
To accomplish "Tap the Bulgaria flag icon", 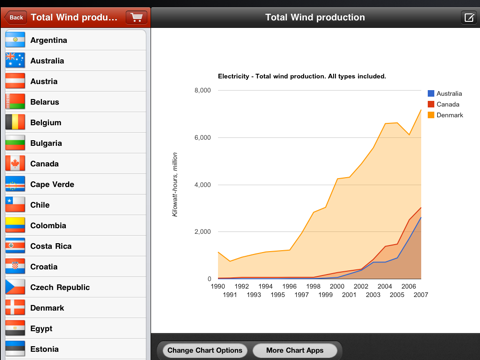I will pyautogui.click(x=15, y=143).
